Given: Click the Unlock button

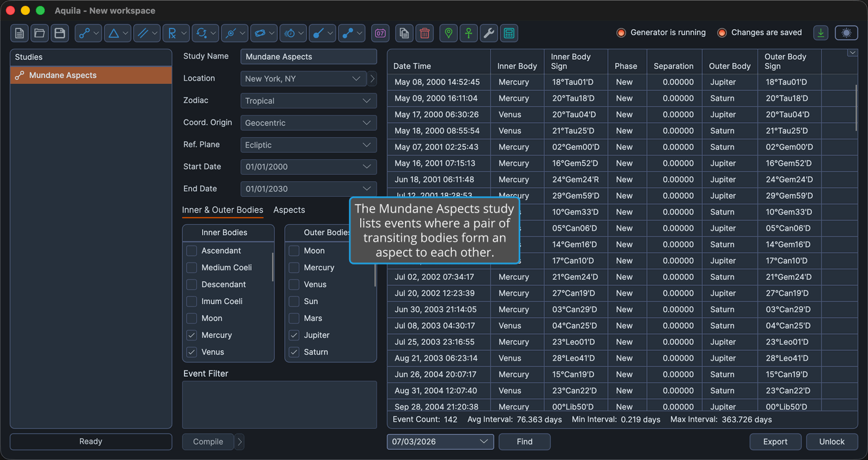Looking at the screenshot, I should (x=832, y=442).
